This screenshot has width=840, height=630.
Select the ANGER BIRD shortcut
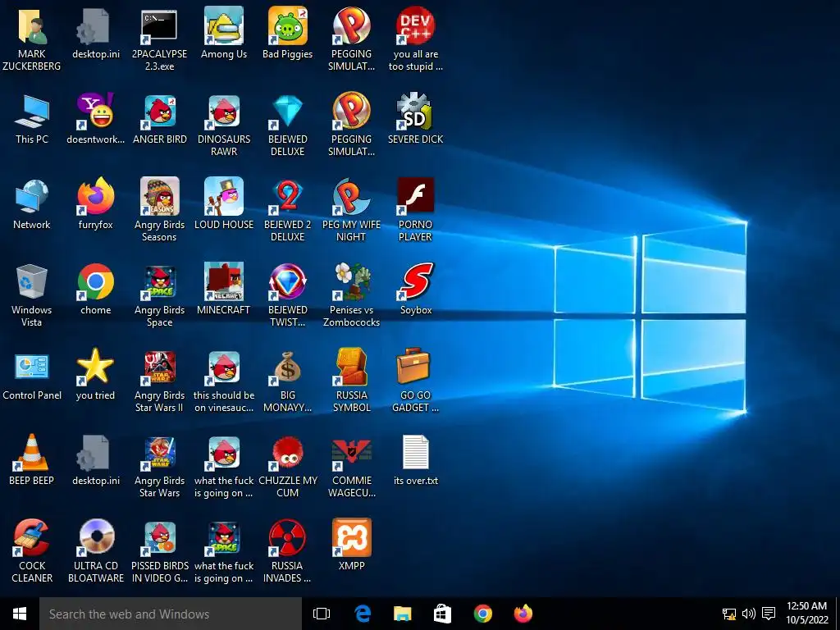[x=159, y=112]
